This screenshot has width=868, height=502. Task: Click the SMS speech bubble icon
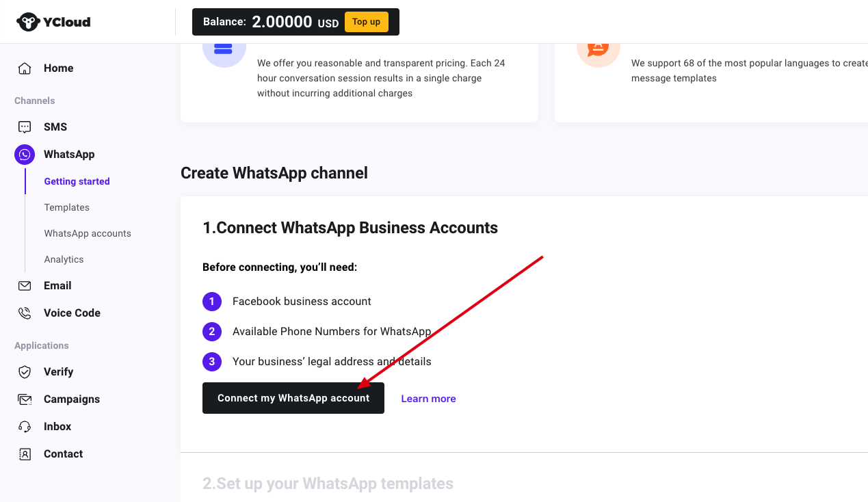[x=25, y=127]
